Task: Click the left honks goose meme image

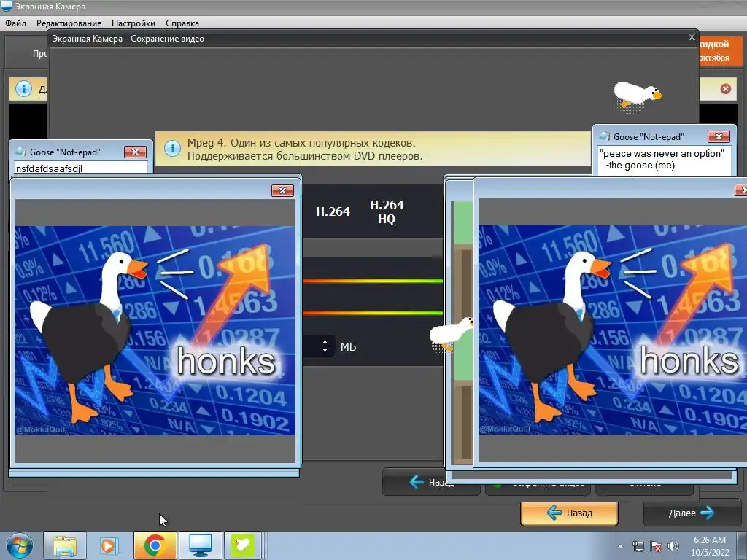Action: [x=155, y=330]
